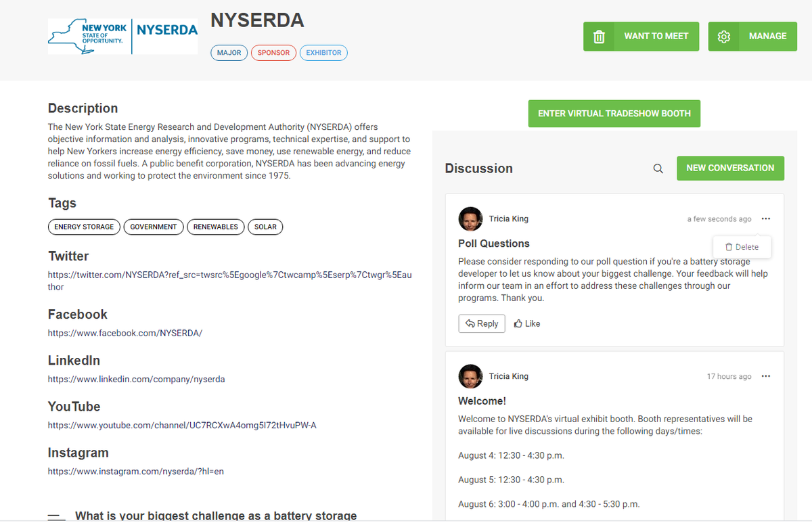Click Tricia King avatar on Welcome! post
Viewport: 812px width, 525px height.
point(470,377)
